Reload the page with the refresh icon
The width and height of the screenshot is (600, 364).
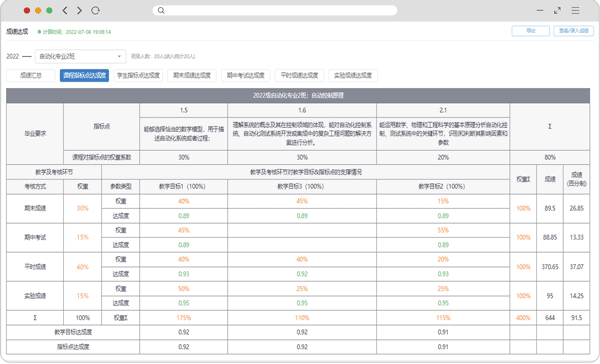click(96, 10)
